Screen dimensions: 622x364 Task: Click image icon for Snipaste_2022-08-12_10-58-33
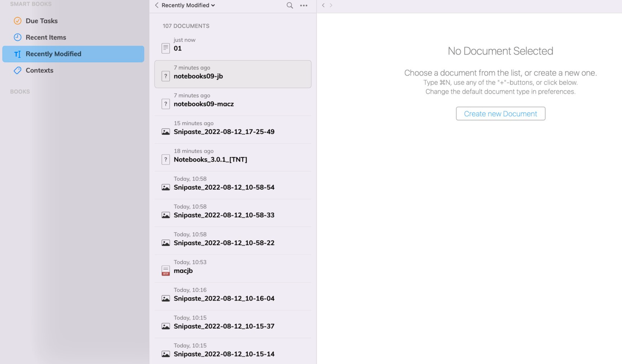[166, 215]
